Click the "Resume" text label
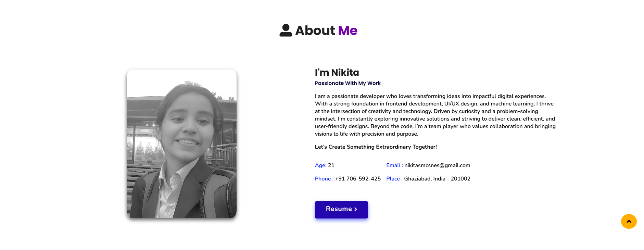The height and width of the screenshot is (250, 644). coord(339,209)
